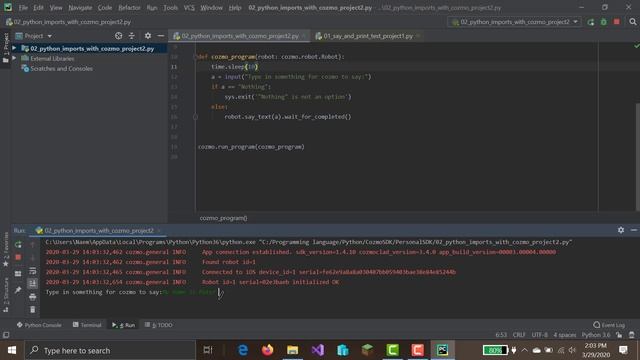Change indent setting 4 spaces
640x360 pixels.
tap(565, 335)
